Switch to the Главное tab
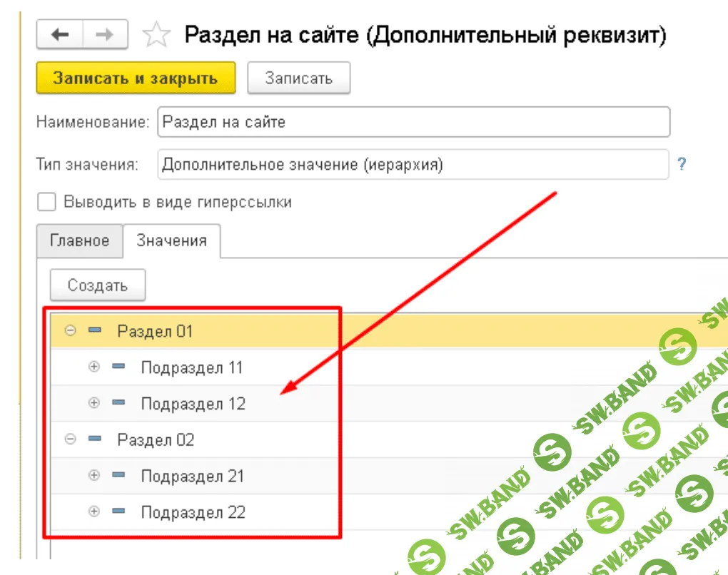Image resolution: width=728 pixels, height=575 pixels. tap(79, 241)
